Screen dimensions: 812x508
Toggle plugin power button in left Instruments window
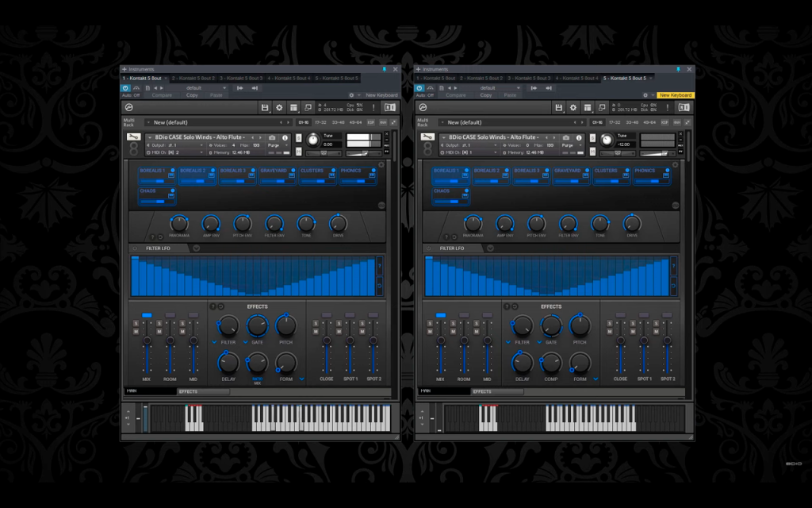click(x=125, y=88)
